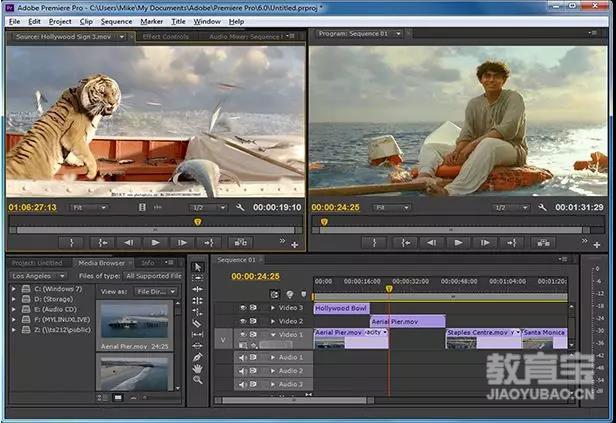
Task: Go to Out point in Source monitor
Action: pyautogui.click(x=209, y=243)
